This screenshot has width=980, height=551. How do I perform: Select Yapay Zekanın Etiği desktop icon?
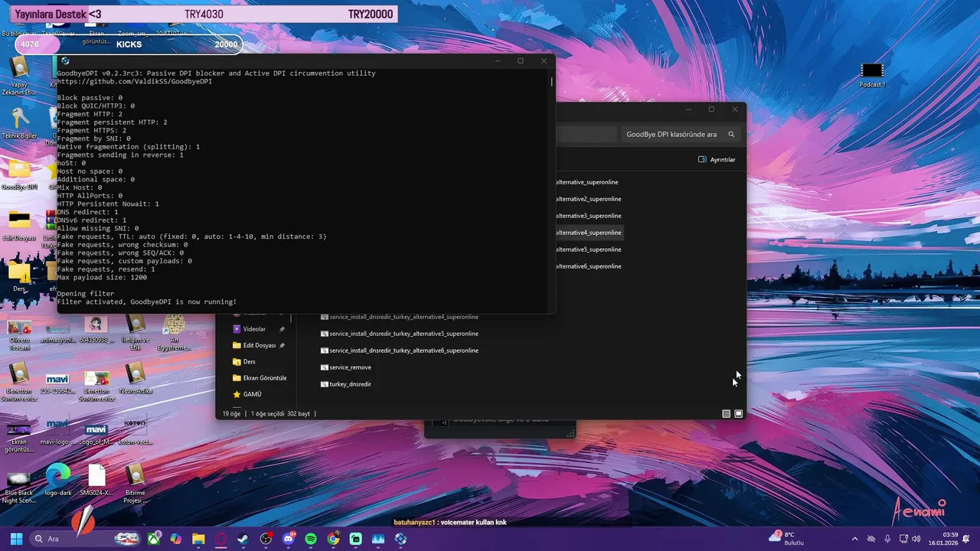pos(19,77)
